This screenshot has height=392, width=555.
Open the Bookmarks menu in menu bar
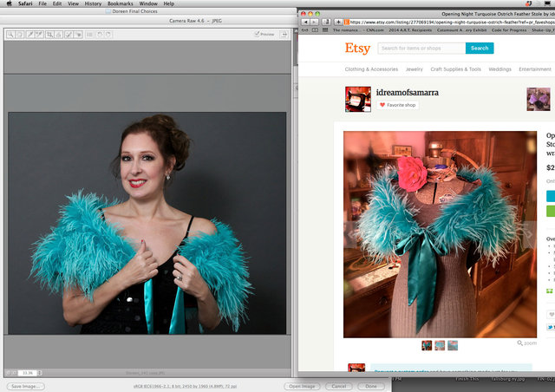(x=121, y=3)
